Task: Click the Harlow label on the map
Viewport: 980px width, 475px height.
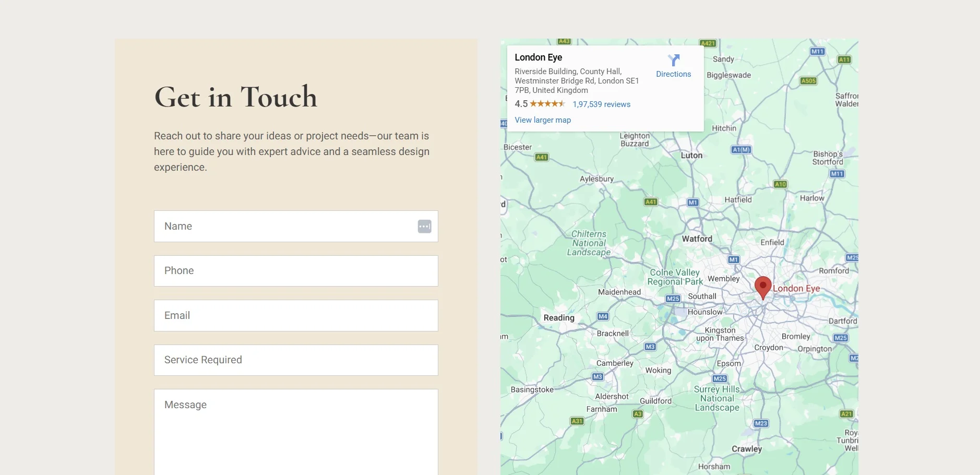Action: point(812,198)
